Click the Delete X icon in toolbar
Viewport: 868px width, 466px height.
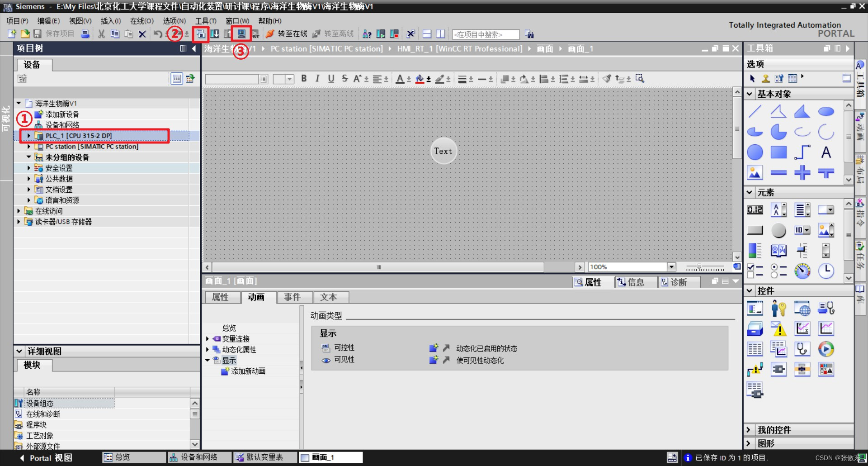[x=142, y=34]
